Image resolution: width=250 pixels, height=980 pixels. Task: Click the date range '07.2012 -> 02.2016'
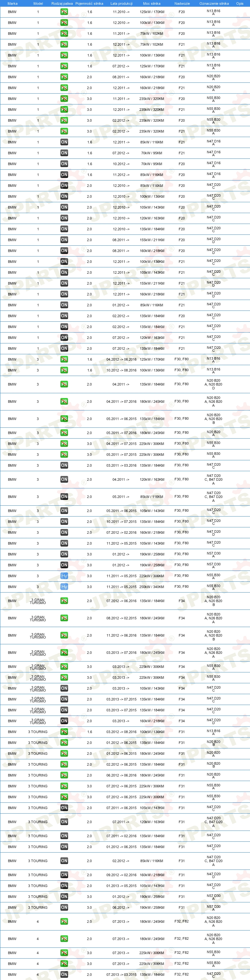pos(121,532)
